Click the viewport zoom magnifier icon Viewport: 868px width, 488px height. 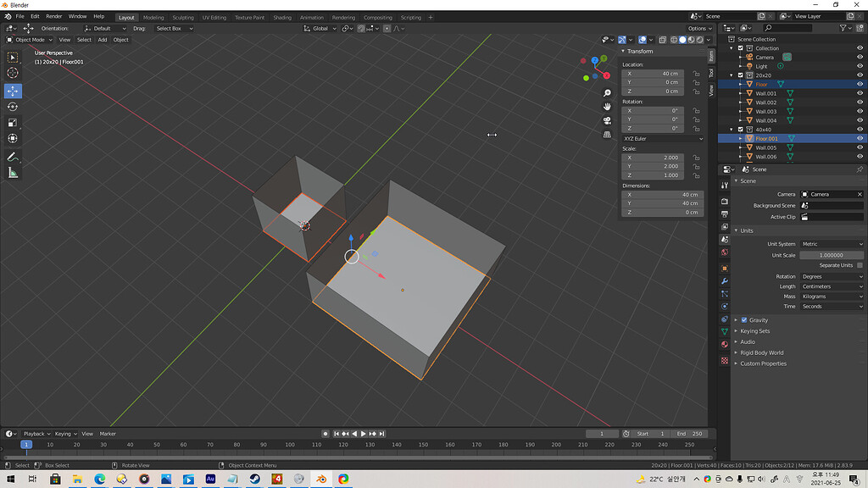click(x=607, y=93)
